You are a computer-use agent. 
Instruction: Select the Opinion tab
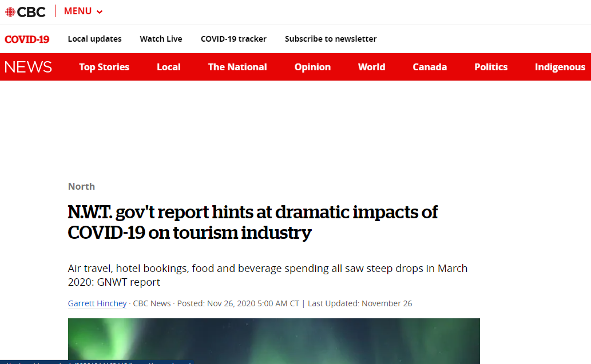point(312,67)
